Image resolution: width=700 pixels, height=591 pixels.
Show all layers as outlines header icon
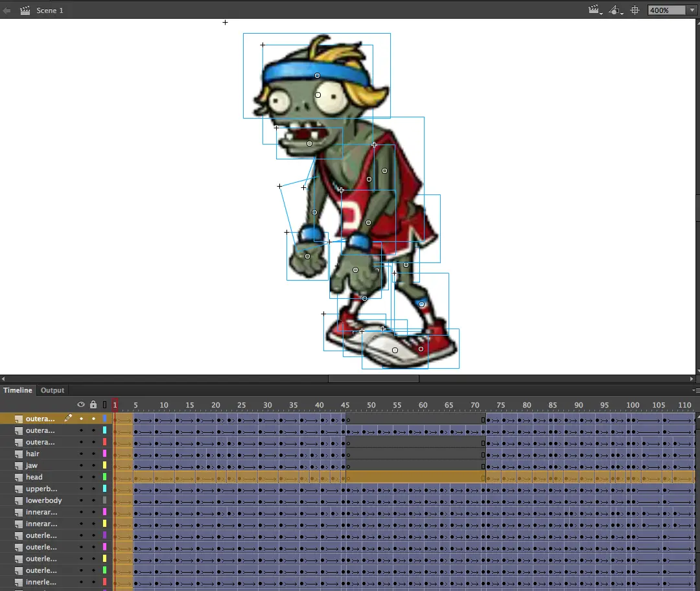[104, 405]
